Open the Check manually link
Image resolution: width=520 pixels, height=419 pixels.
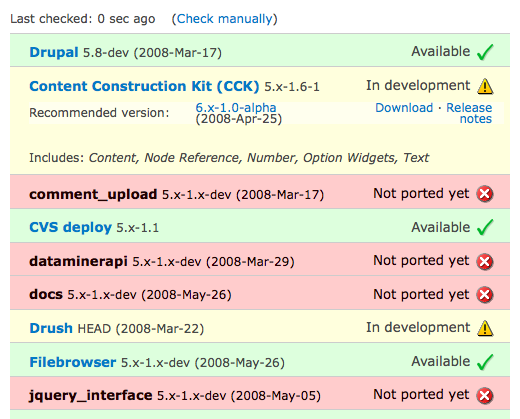tap(224, 19)
